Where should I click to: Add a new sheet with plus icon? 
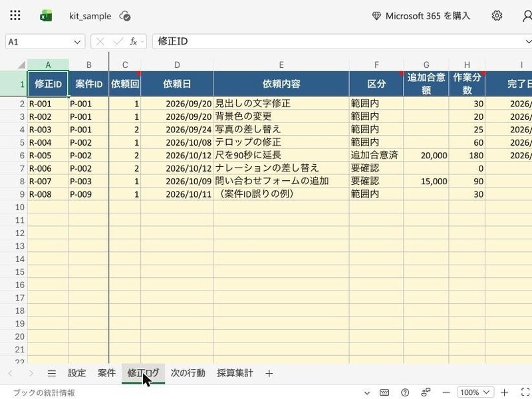[x=269, y=374]
